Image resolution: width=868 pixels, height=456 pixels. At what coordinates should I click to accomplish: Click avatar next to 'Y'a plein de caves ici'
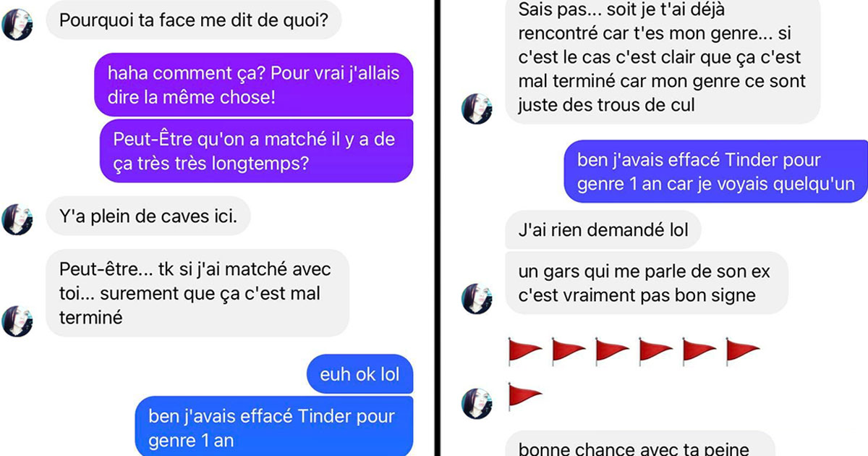(17, 219)
